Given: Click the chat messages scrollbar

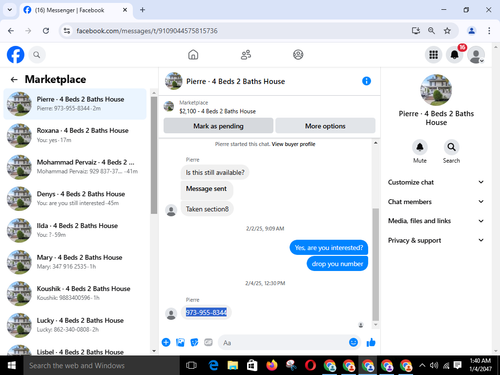Looking at the screenshot, I should [376, 264].
